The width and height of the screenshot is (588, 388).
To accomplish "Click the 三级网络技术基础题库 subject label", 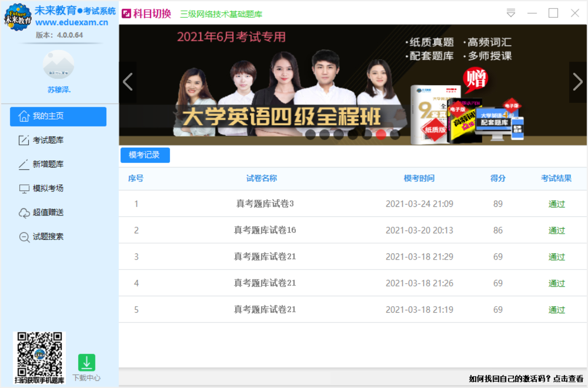I will coord(221,14).
